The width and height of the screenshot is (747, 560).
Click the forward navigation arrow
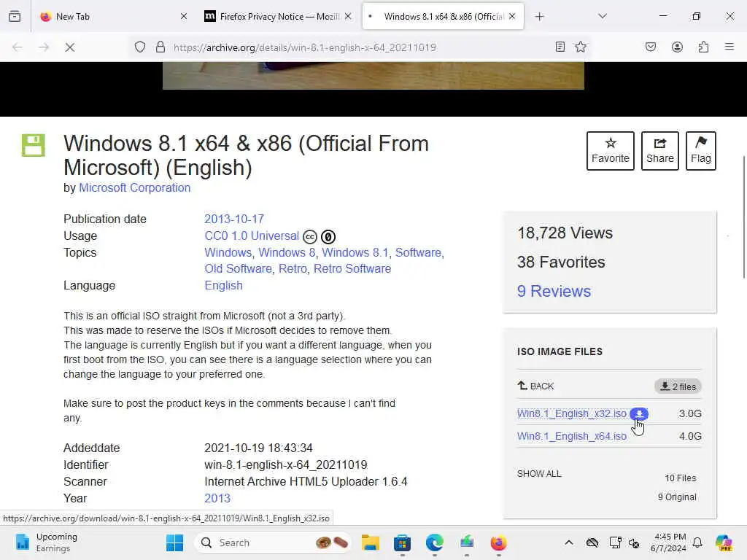(x=44, y=47)
